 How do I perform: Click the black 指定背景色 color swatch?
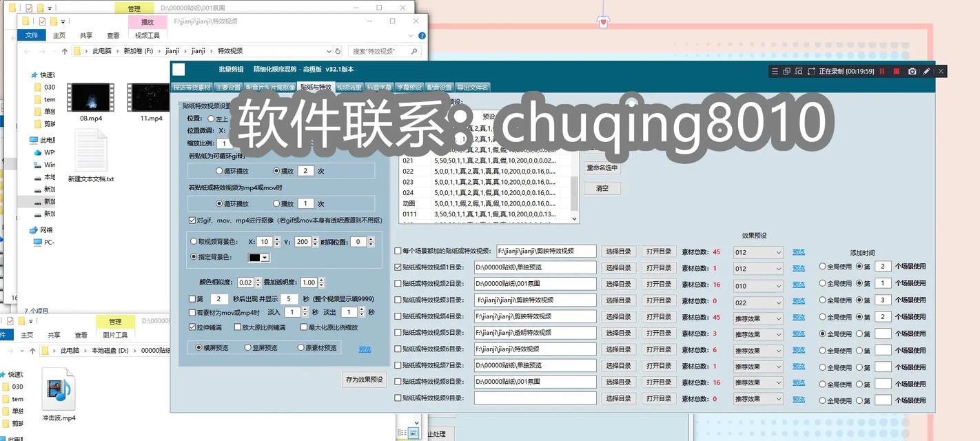[254, 258]
